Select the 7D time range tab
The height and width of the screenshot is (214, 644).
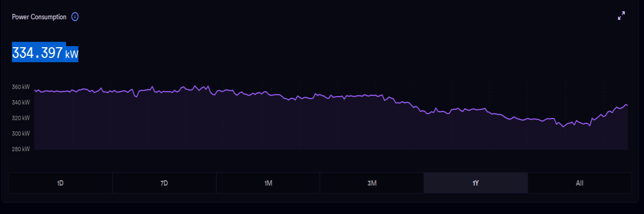pyautogui.click(x=164, y=183)
